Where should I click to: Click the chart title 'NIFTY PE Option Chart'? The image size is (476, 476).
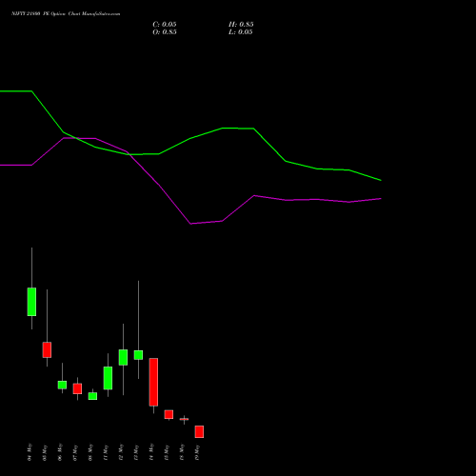(x=66, y=14)
